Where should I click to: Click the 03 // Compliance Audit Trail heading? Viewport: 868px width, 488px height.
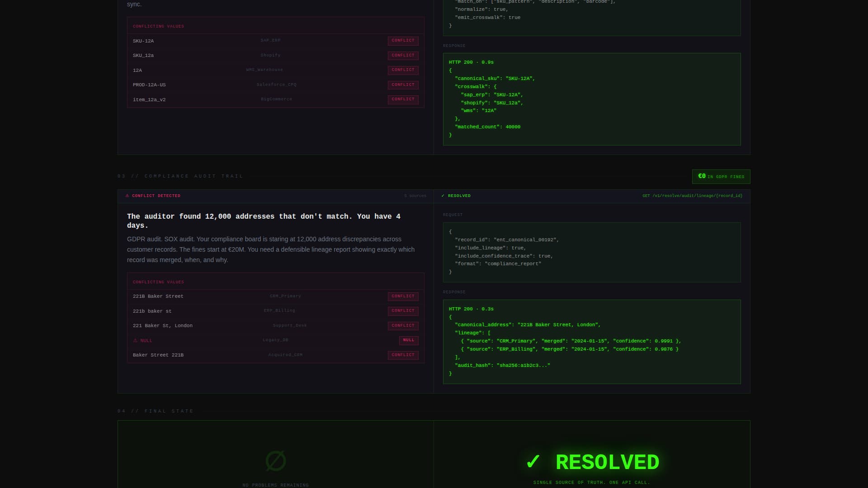coord(180,176)
